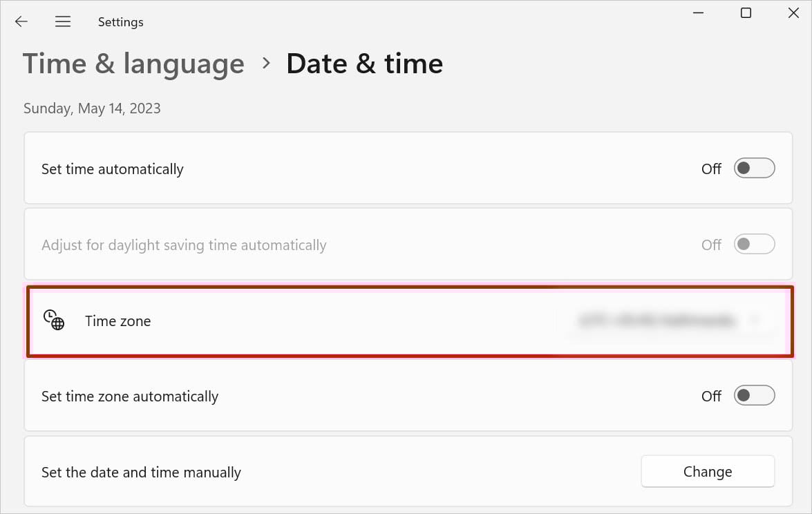Click the Sunday, May 14, 2023 date text

92,108
